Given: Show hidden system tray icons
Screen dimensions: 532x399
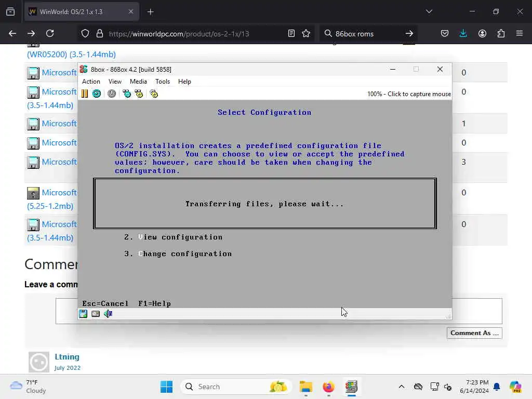Looking at the screenshot, I should 402,387.
